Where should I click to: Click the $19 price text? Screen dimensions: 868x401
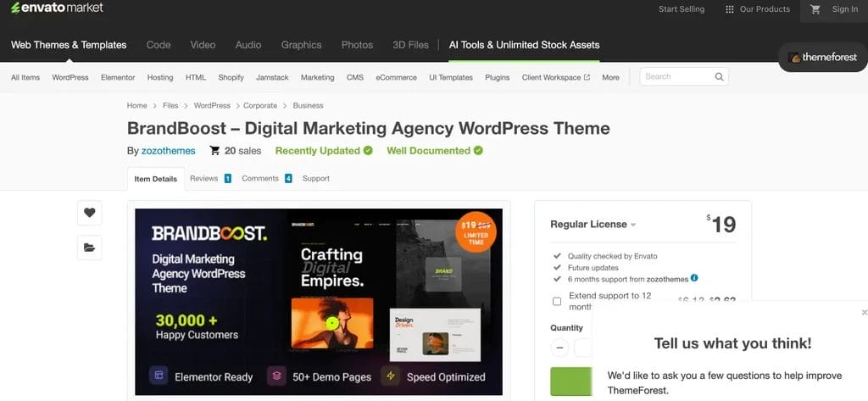coord(721,225)
